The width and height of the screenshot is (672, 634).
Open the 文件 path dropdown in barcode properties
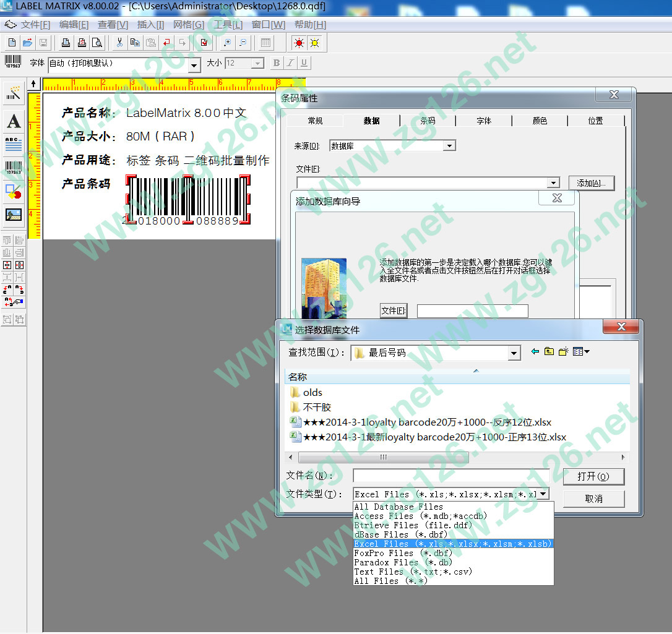pos(553,183)
